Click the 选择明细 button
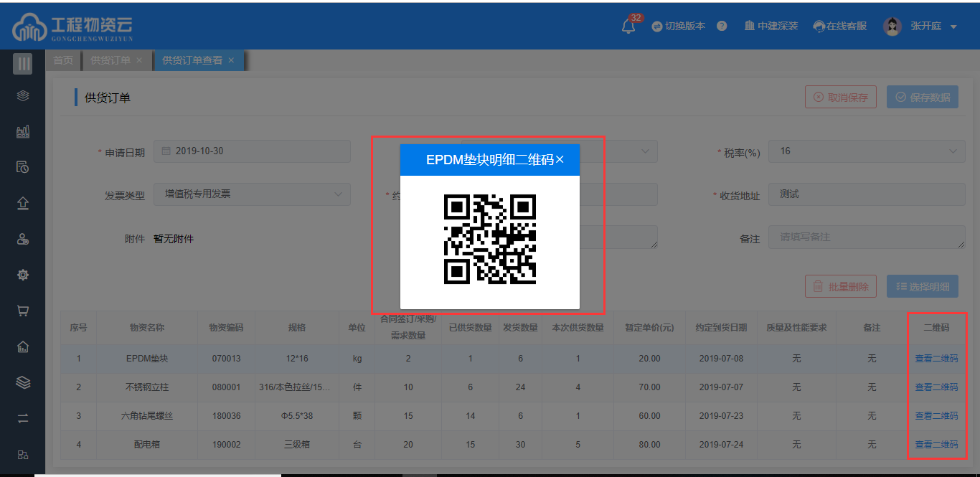Screen dimensions: 980x477 (x=923, y=287)
